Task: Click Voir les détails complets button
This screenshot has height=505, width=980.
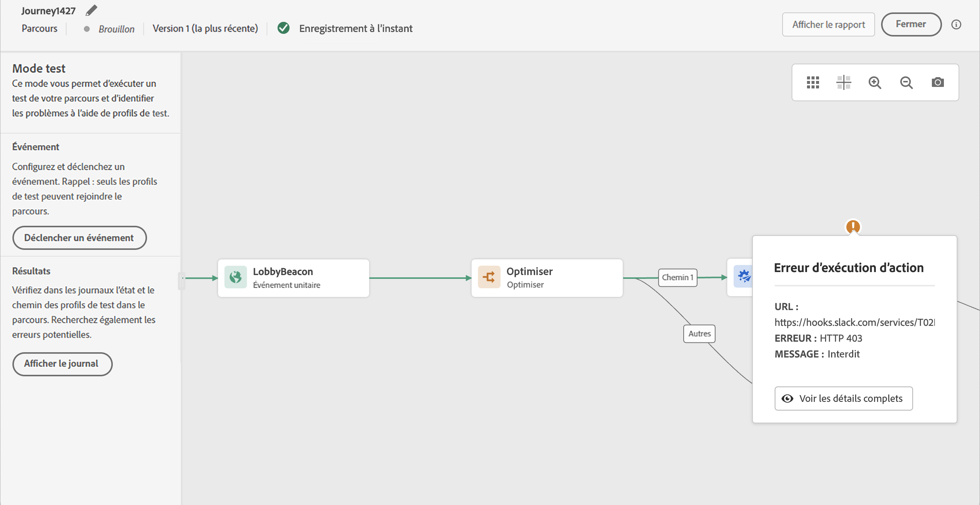Action: tap(843, 399)
